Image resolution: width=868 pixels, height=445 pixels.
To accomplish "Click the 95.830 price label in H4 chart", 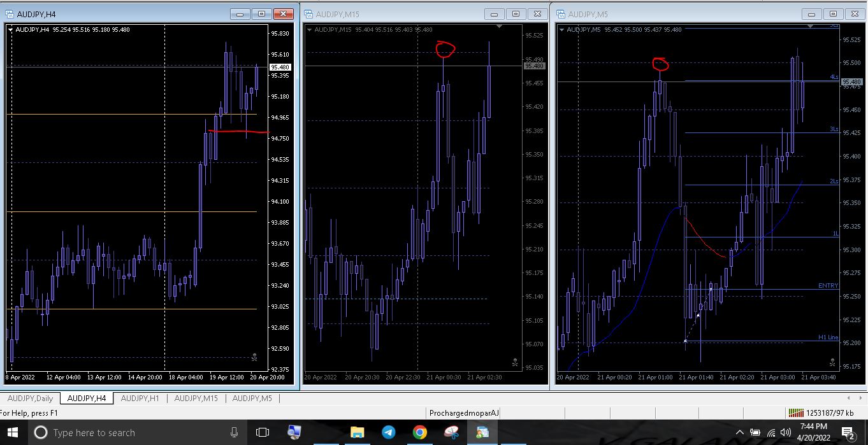I will coord(280,34).
